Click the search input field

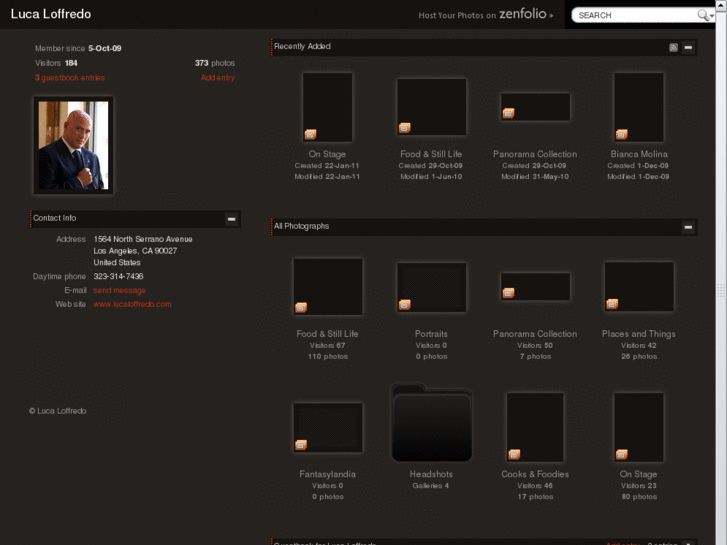click(635, 15)
